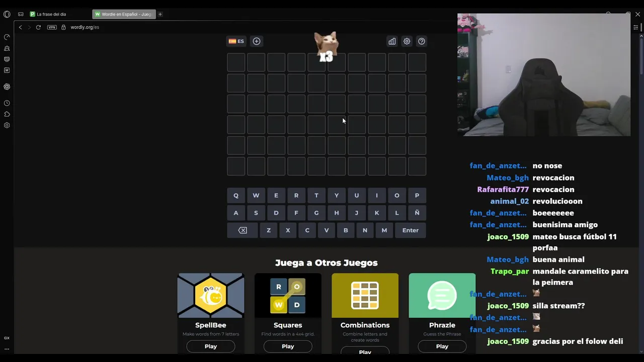Click the Z key on the keyboard

coord(269,230)
